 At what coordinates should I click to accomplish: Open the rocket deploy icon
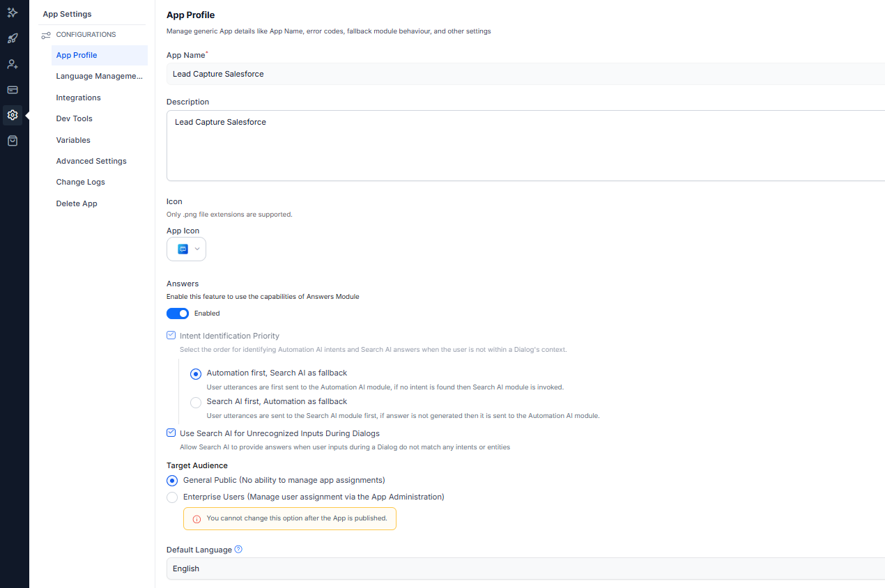pyautogui.click(x=13, y=38)
